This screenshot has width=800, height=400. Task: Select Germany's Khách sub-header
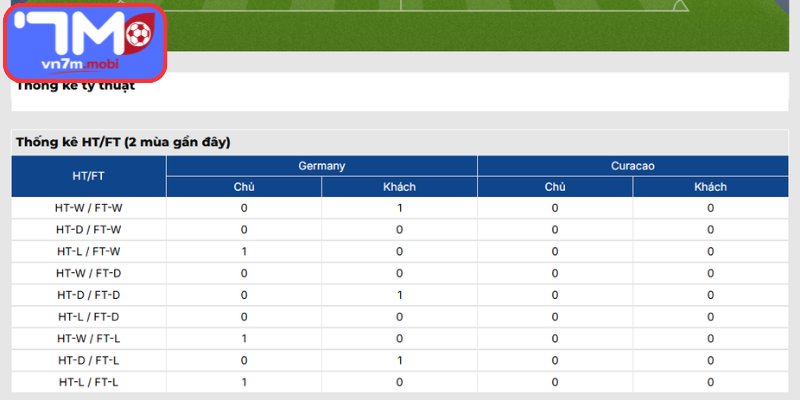coord(399,187)
